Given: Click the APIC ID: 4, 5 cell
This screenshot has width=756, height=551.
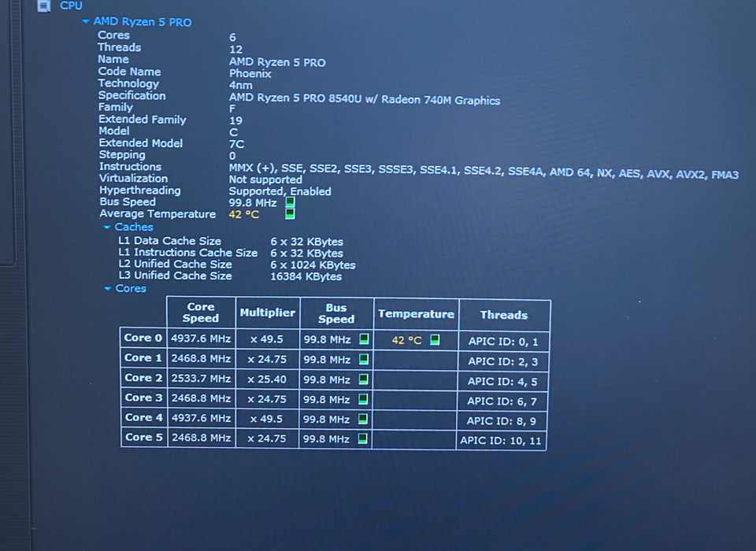Looking at the screenshot, I should pos(502,381).
